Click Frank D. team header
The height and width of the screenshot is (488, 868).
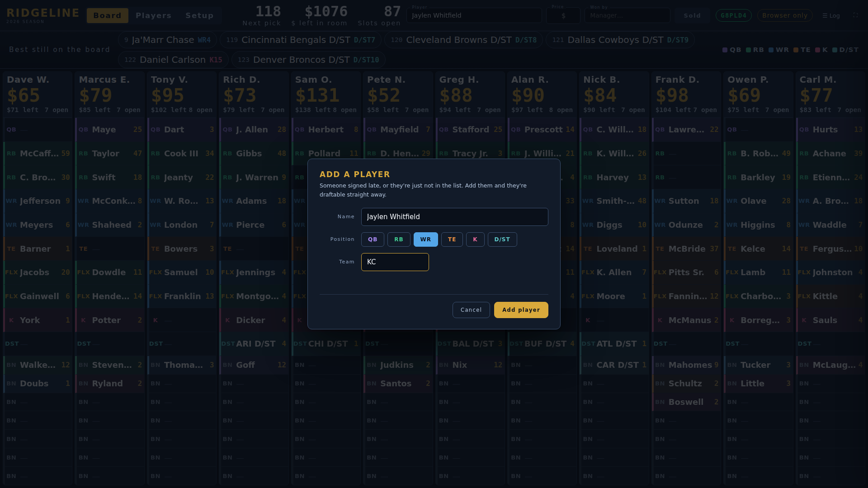686,94
